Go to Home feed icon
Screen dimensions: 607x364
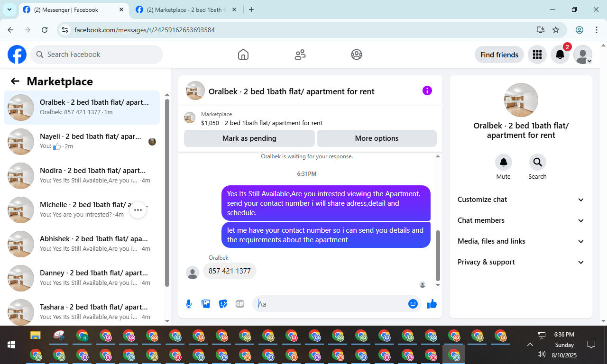(x=243, y=55)
